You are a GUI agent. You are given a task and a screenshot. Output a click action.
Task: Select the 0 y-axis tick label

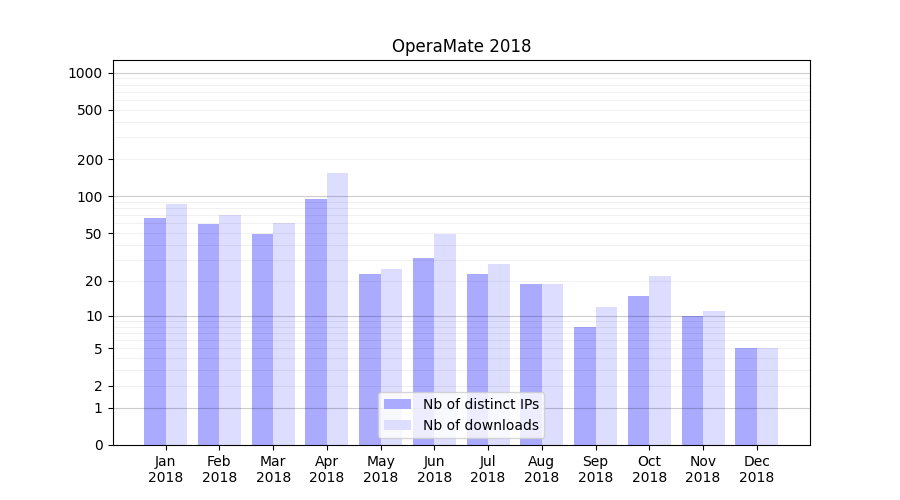click(98, 445)
